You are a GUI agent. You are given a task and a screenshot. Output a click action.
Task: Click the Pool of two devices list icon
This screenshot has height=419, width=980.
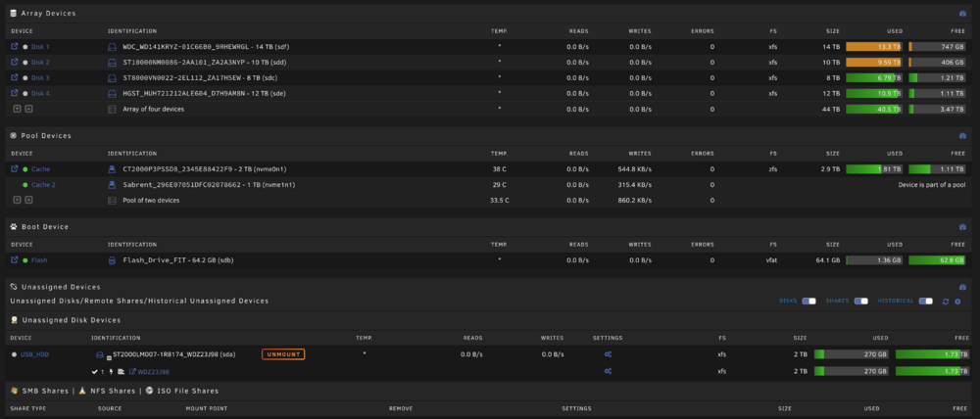113,201
